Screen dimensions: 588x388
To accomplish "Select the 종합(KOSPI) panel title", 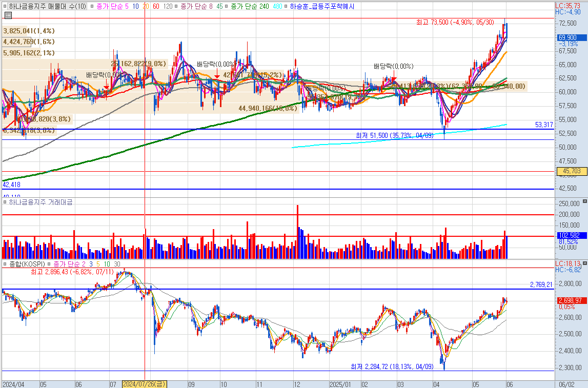I will click(27, 264).
